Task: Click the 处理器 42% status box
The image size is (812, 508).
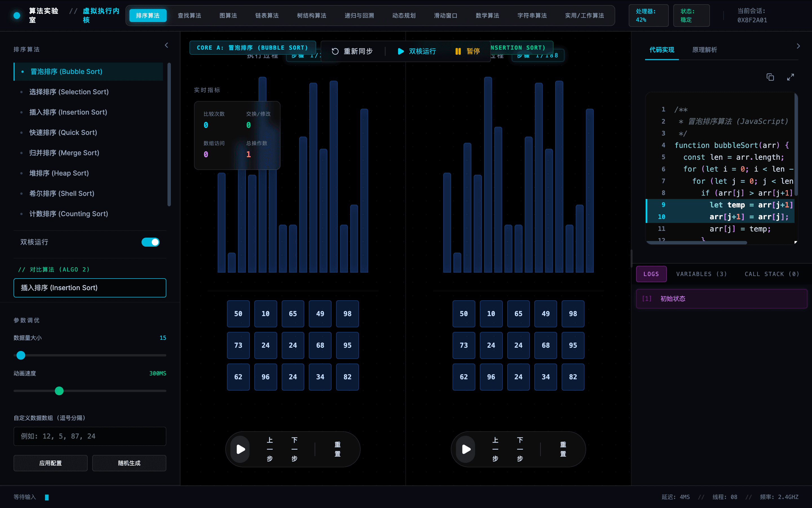Action: pos(648,16)
